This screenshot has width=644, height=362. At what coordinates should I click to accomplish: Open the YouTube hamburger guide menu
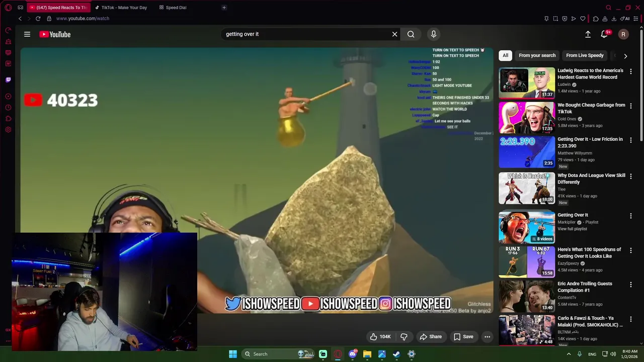click(x=27, y=34)
